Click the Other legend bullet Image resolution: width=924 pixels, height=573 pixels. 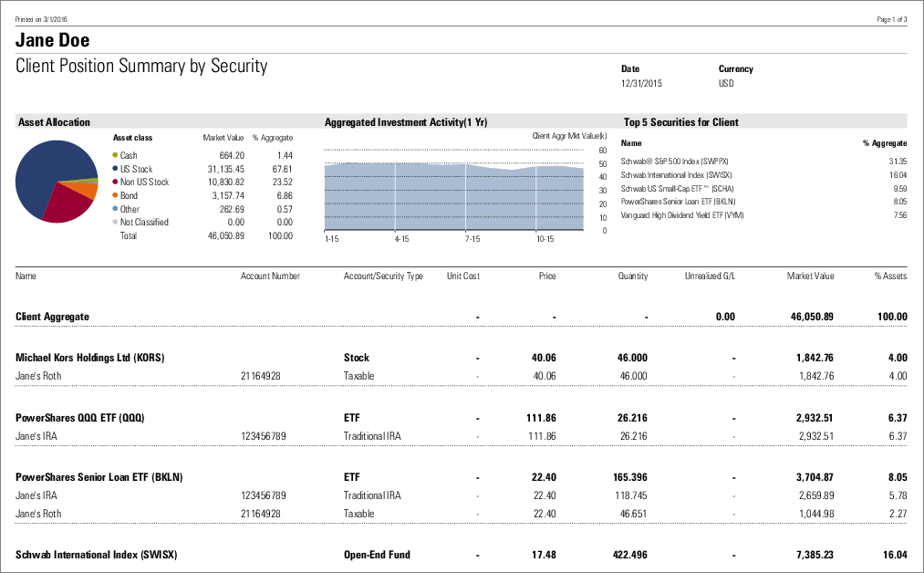tap(116, 208)
